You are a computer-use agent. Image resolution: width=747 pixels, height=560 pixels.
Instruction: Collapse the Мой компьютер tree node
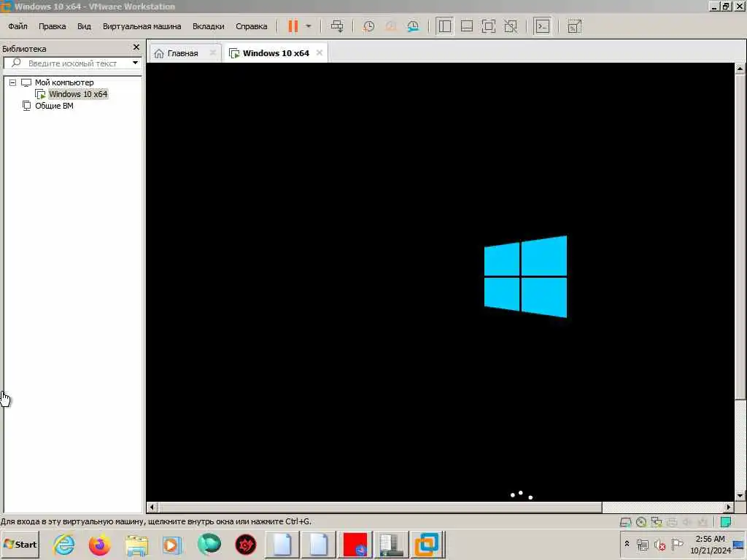13,82
